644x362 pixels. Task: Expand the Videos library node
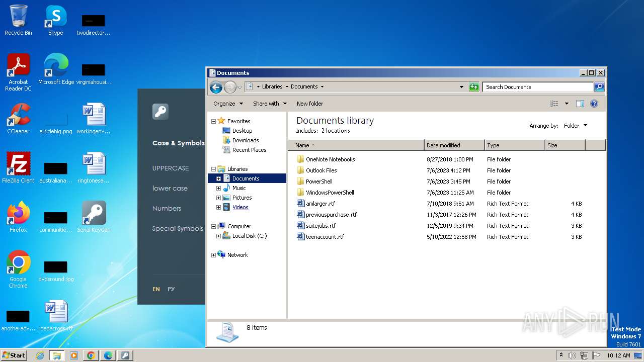coord(218,207)
